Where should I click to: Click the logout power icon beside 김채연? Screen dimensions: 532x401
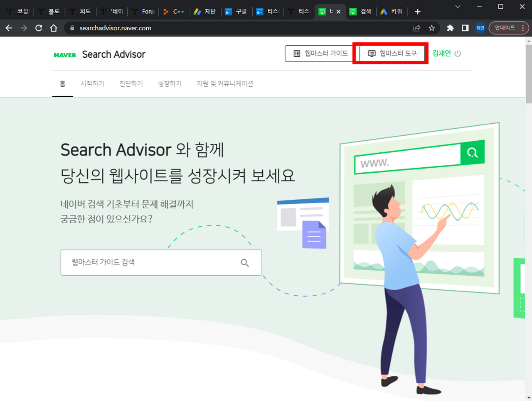[458, 54]
